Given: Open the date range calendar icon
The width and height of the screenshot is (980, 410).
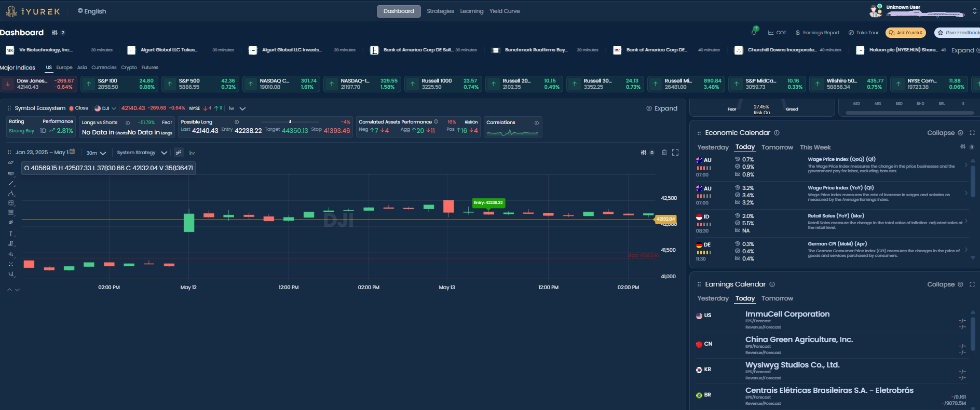Looking at the screenshot, I should 72,152.
